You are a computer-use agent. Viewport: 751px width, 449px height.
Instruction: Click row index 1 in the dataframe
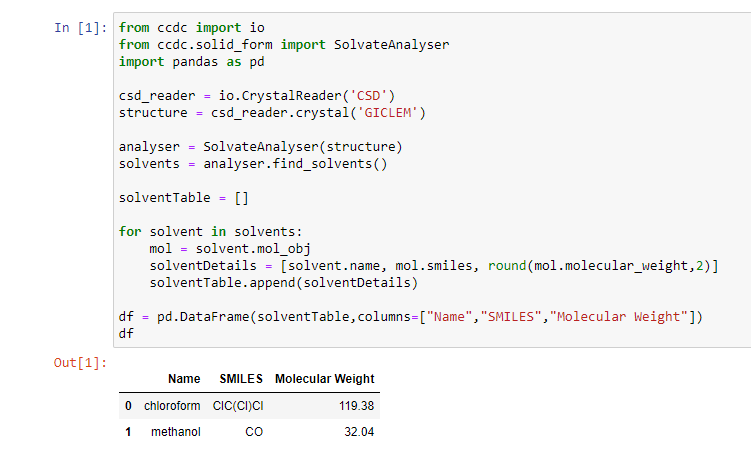click(x=128, y=432)
